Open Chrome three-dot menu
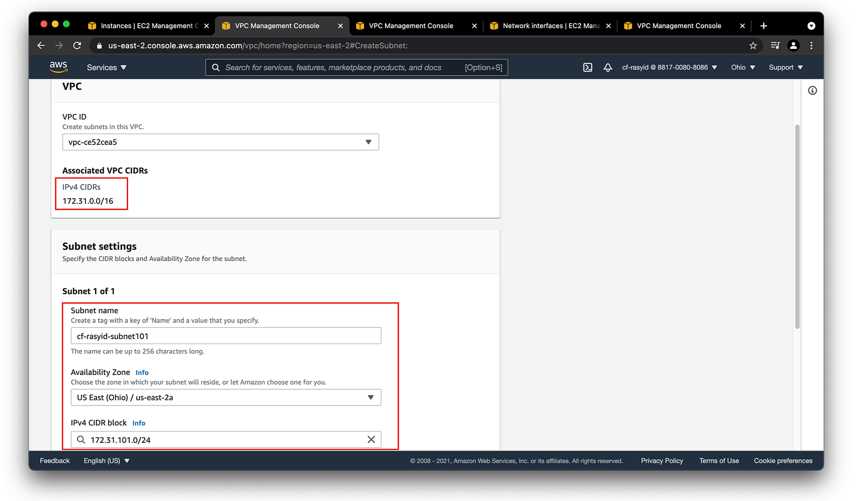868x501 pixels. (x=812, y=46)
